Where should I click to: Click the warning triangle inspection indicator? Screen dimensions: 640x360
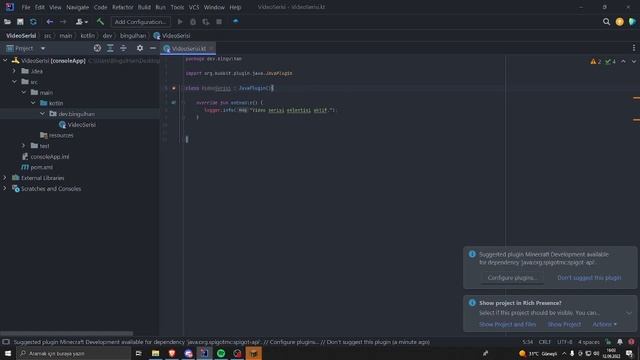pyautogui.click(x=596, y=62)
